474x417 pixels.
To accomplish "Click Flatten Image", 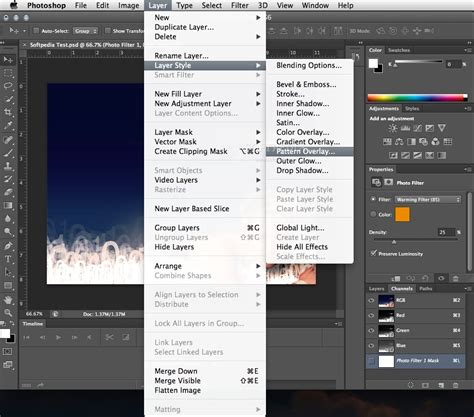I will 205,390.
